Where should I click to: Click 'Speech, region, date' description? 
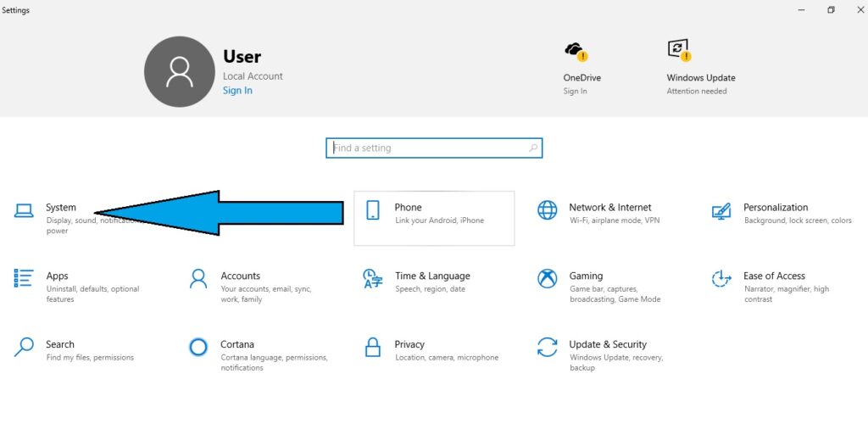click(x=430, y=289)
